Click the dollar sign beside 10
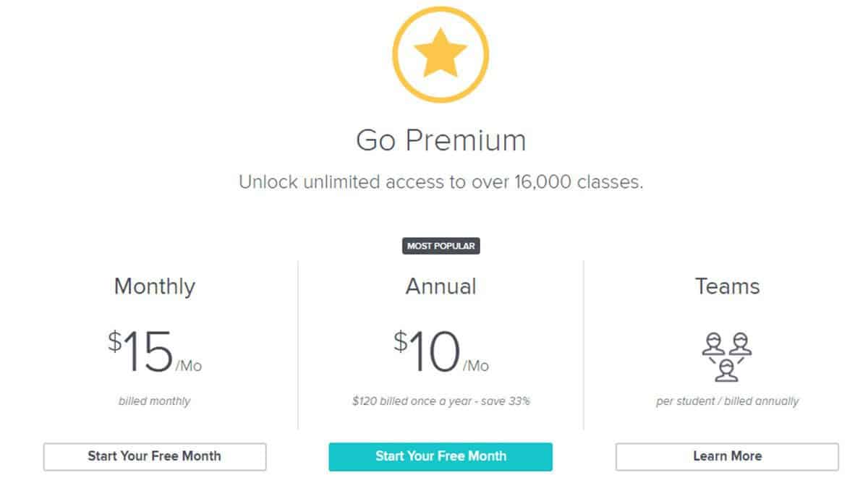 (x=401, y=341)
